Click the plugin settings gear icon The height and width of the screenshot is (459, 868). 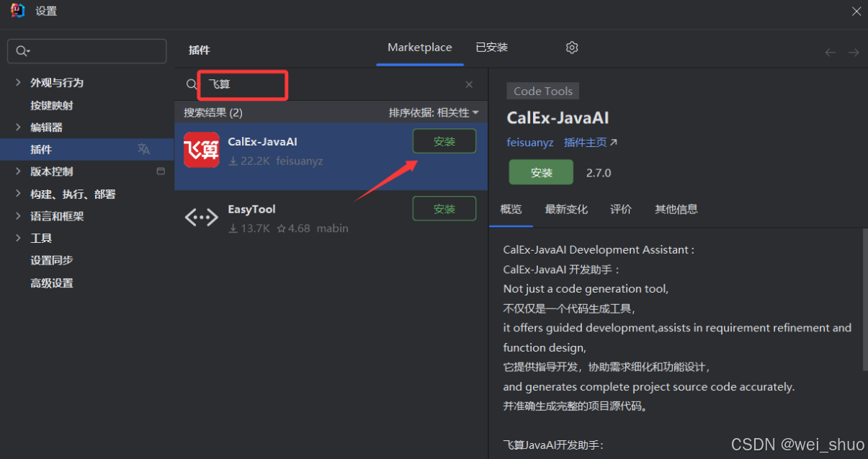click(x=572, y=48)
